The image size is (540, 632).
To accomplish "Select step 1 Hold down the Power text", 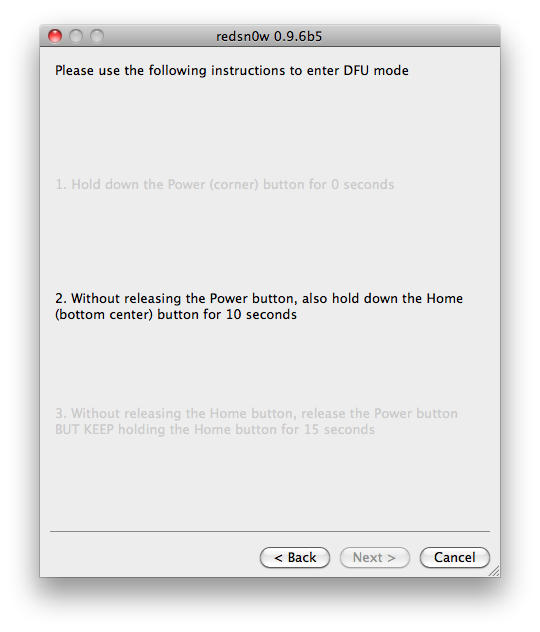I will coord(224,185).
